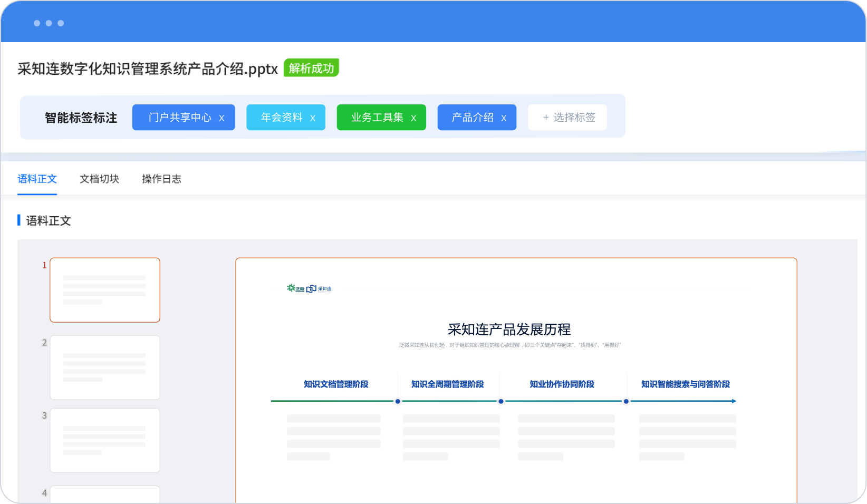Image resolution: width=867 pixels, height=504 pixels.
Task: Click the + 选择标签 add tag button
Action: point(567,117)
